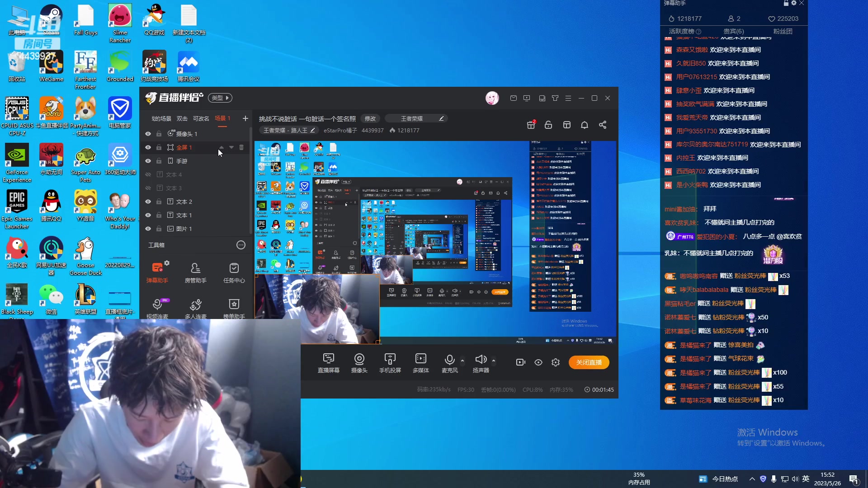
Task: Click the record video icon beside 关闭直播
Action: click(x=520, y=362)
